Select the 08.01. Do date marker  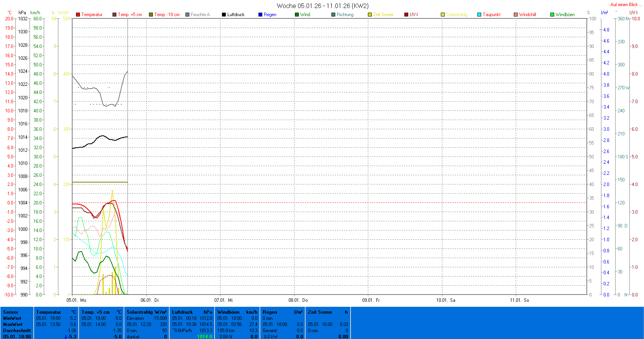(x=298, y=300)
